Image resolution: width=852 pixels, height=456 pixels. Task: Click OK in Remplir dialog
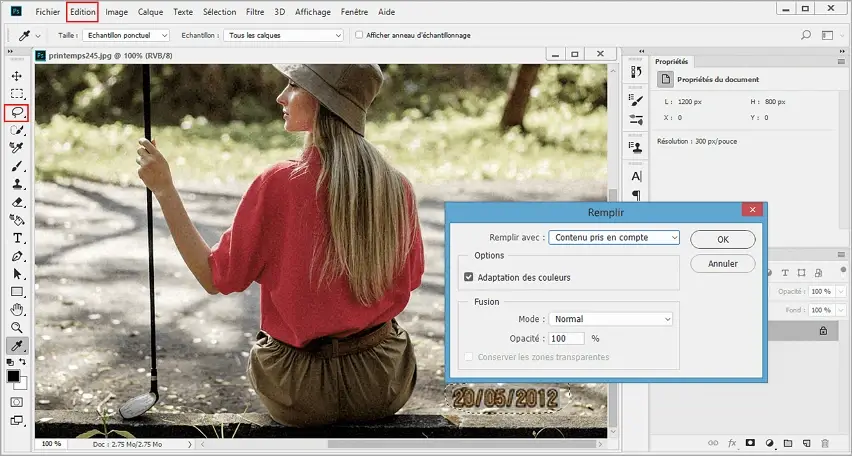point(723,239)
